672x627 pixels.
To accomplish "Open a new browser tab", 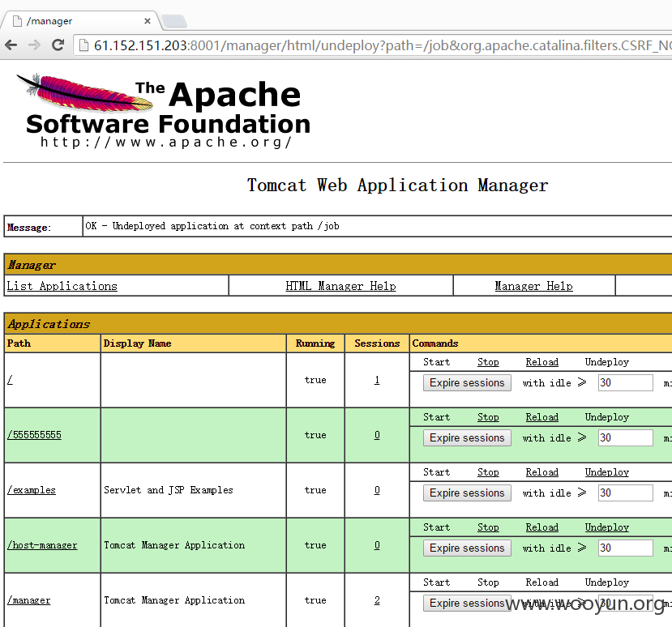I will pyautogui.click(x=174, y=21).
